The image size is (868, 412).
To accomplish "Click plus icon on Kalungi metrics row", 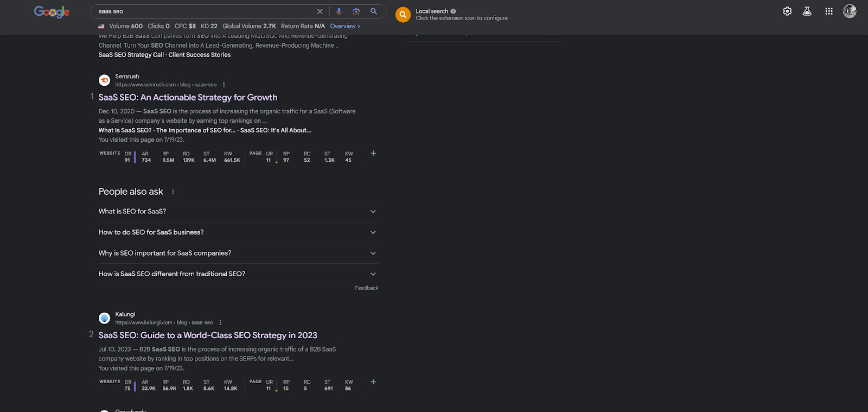I will pyautogui.click(x=373, y=382).
